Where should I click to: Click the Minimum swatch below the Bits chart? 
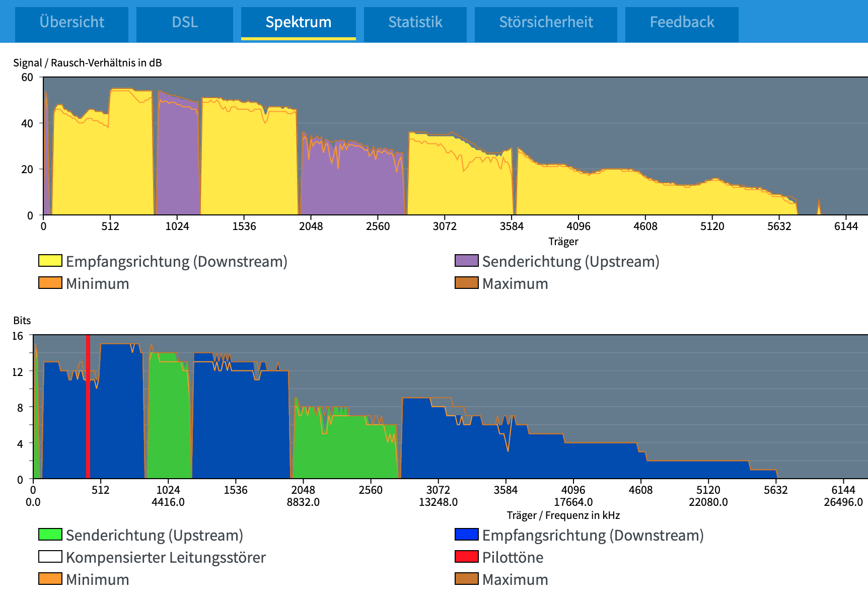[x=50, y=579]
